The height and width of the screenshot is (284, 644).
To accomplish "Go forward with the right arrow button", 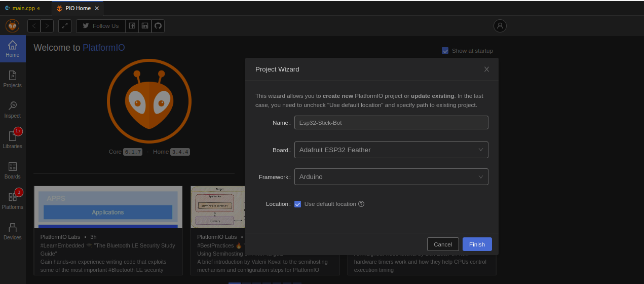I will (x=47, y=26).
